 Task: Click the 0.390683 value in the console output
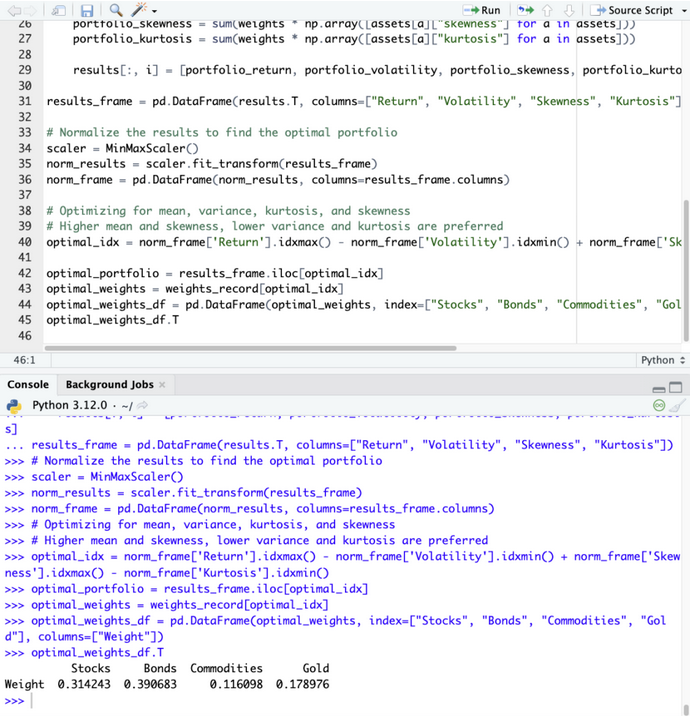[150, 684]
